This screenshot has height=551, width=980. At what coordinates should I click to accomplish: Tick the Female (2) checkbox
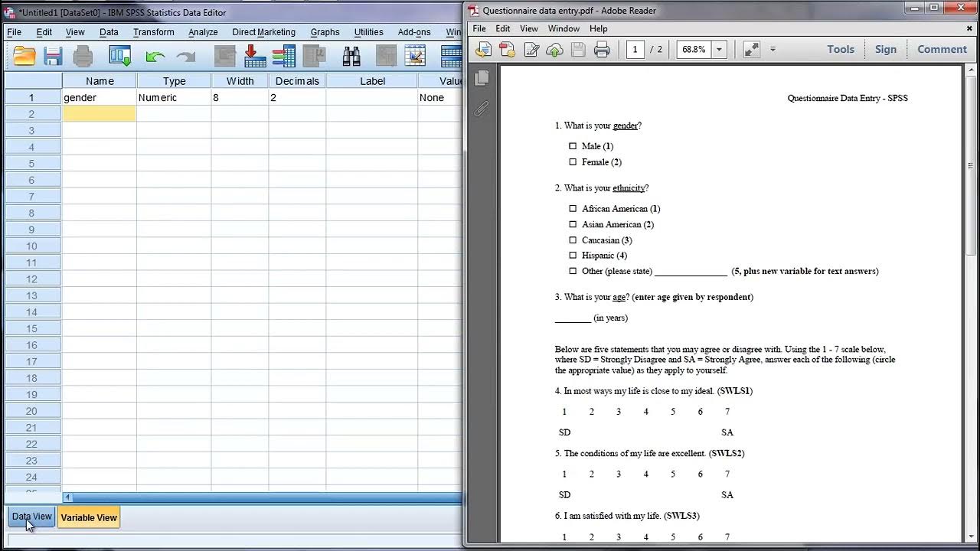[573, 161]
